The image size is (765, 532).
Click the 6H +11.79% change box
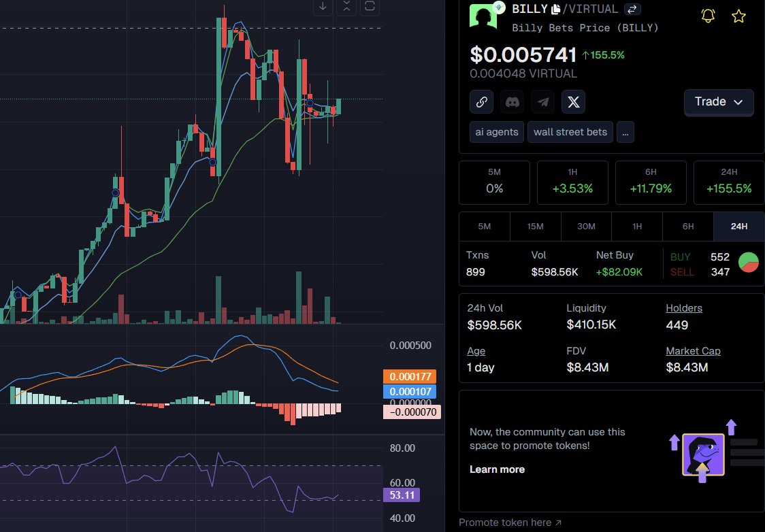[x=651, y=182]
